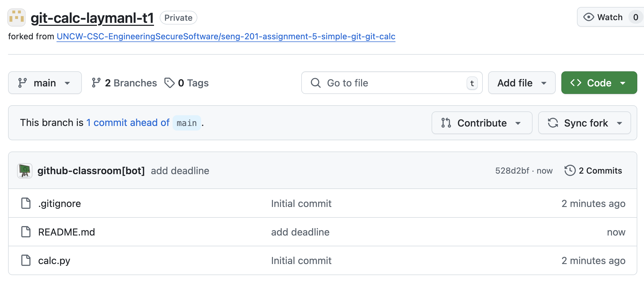Click the history clock icon beside 2 Commits
Image resolution: width=644 pixels, height=281 pixels.
(x=570, y=171)
